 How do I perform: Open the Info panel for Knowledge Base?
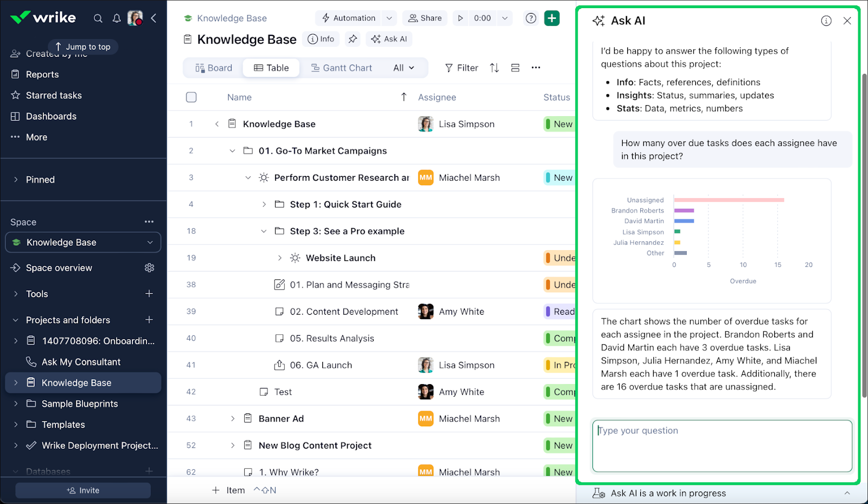coord(321,39)
